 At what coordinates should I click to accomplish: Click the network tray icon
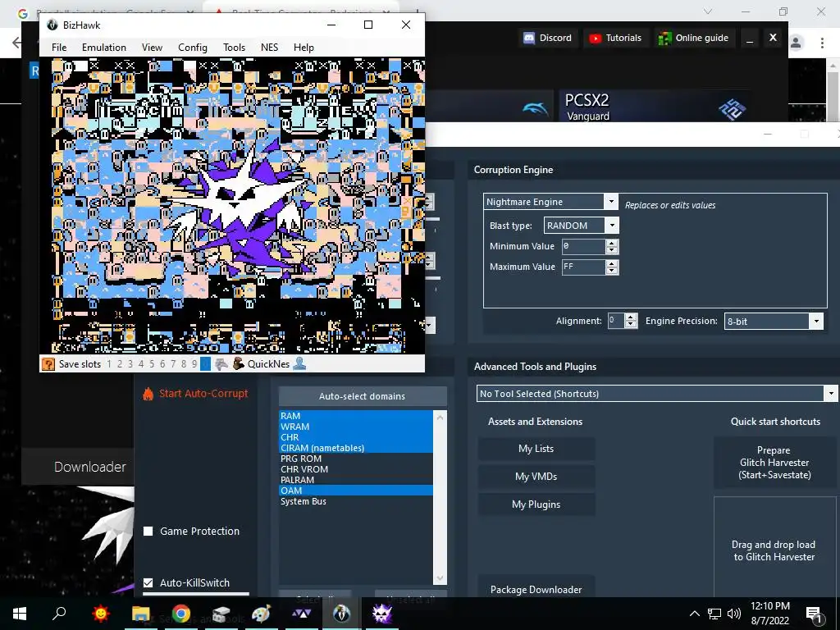coord(714,614)
